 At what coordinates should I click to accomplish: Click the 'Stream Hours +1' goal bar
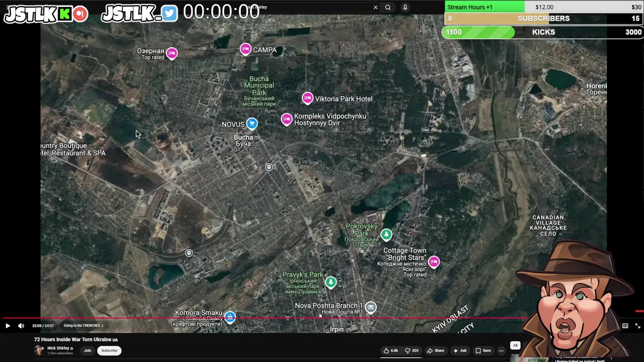(x=544, y=7)
